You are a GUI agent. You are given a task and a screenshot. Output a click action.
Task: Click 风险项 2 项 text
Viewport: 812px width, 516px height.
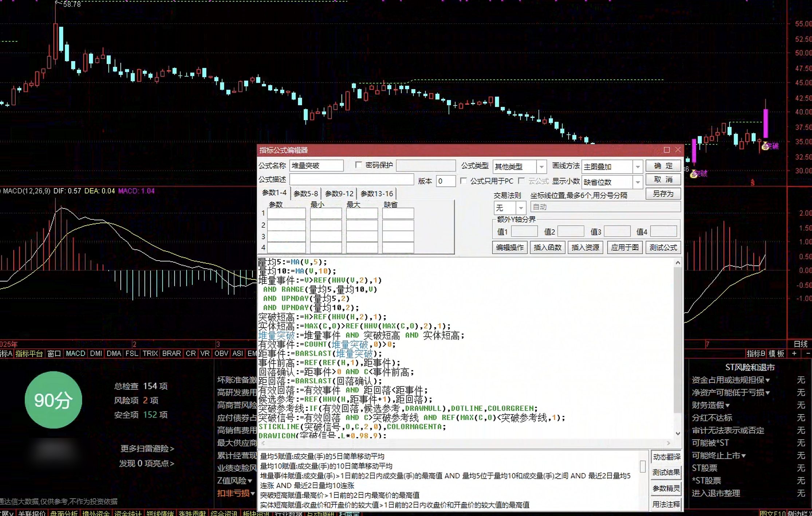(136, 400)
